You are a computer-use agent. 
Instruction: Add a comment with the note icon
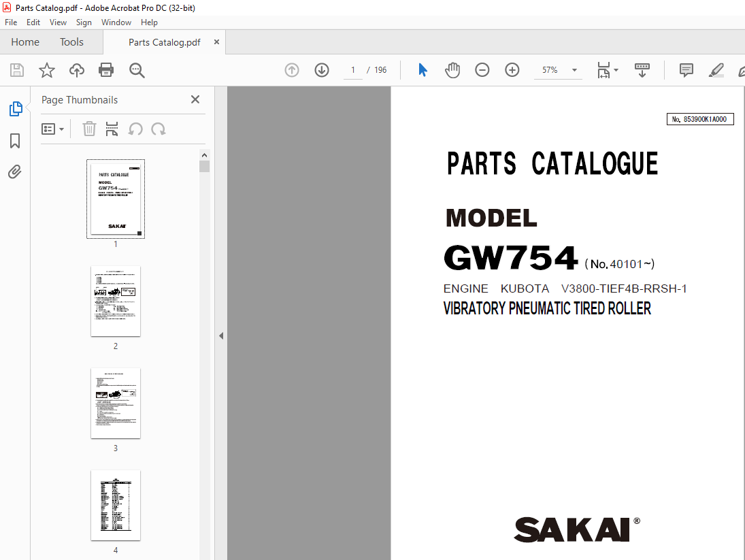tap(686, 70)
